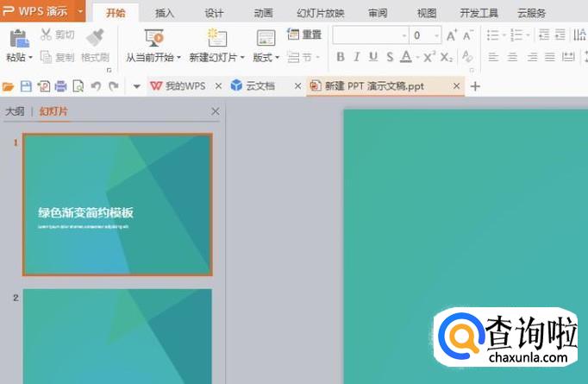This screenshot has width=588, height=384.
Task: Expand the font color dropdown arrow
Action: point(417,58)
